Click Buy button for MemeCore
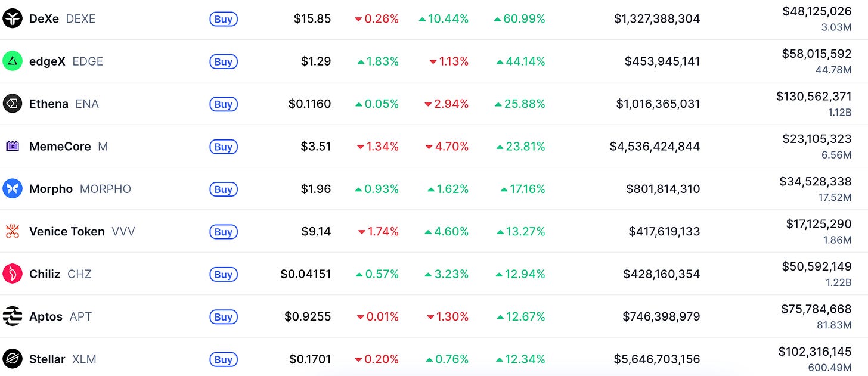The width and height of the screenshot is (868, 376). 224,147
